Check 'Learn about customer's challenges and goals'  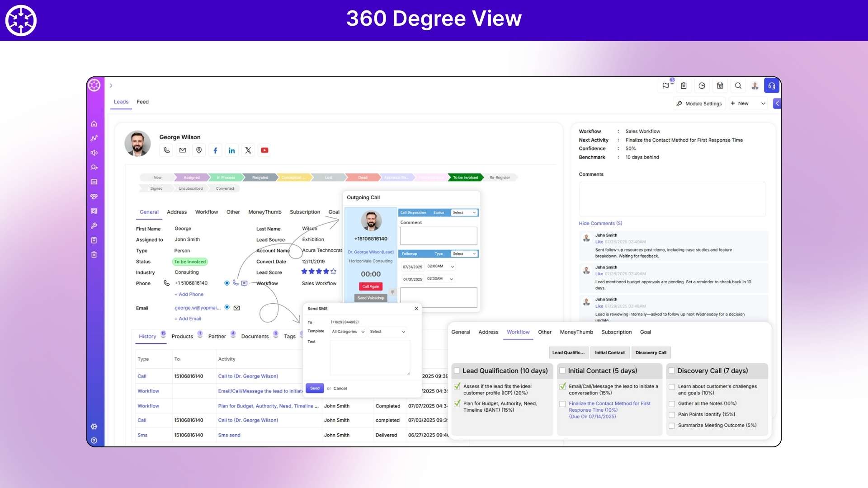point(672,387)
